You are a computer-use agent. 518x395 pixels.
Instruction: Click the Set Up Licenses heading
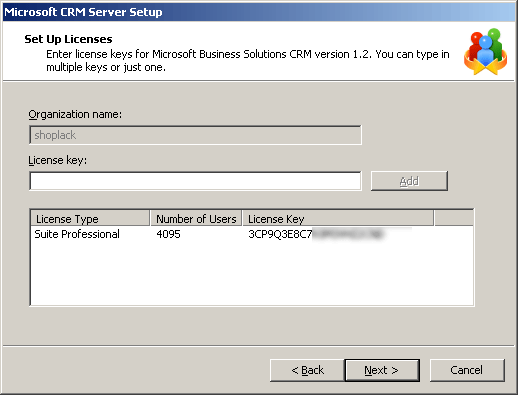coord(68,39)
